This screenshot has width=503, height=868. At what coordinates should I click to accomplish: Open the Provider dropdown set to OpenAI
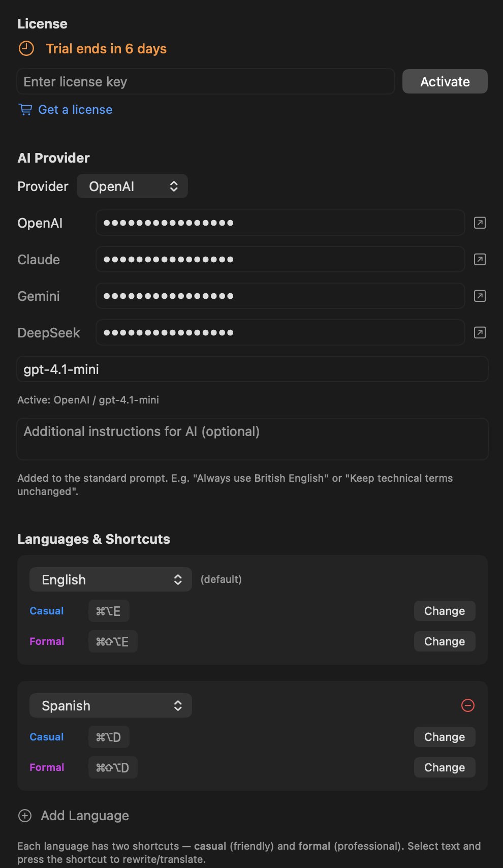(x=132, y=186)
